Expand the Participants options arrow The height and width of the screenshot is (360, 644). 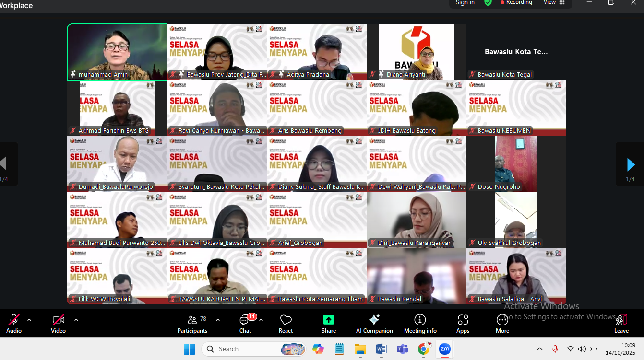218,320
